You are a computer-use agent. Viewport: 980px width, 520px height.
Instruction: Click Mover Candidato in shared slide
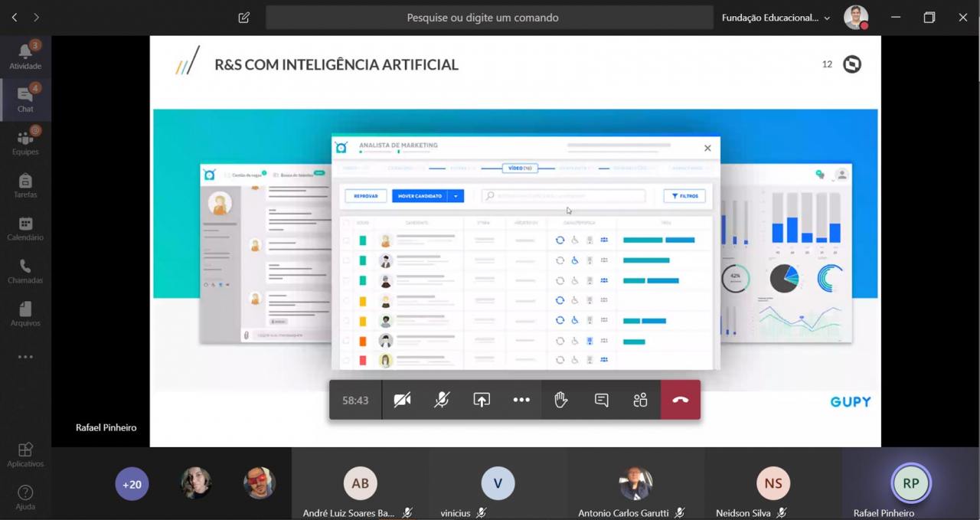pos(420,196)
